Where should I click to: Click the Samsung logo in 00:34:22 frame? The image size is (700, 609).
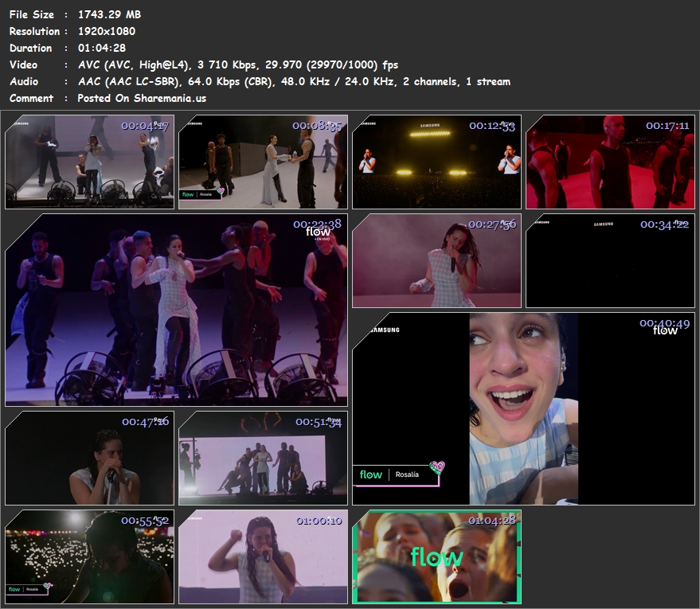click(x=604, y=224)
